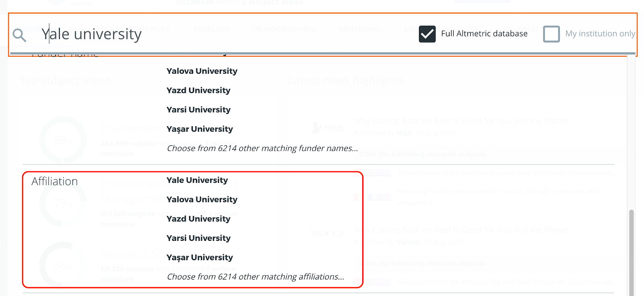Switch to the dimmed Timeline tab
Screen dimensions: 644x296
pyautogui.click(x=211, y=29)
